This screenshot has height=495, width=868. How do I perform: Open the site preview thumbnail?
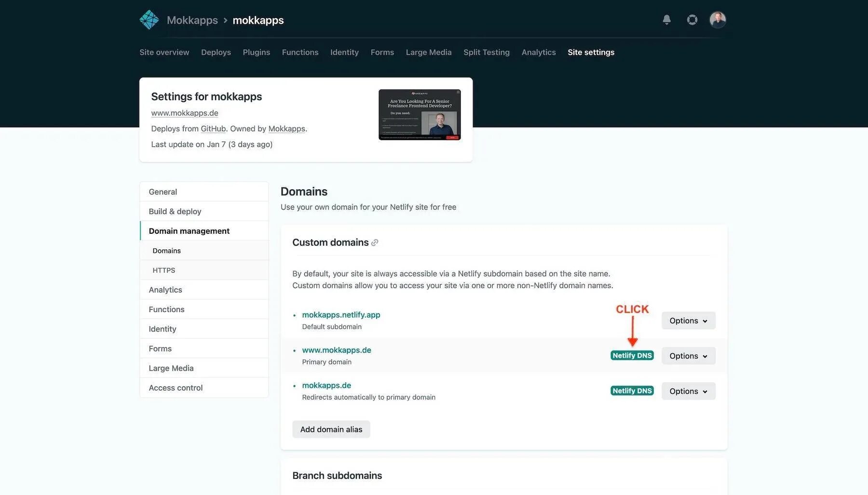pos(420,115)
